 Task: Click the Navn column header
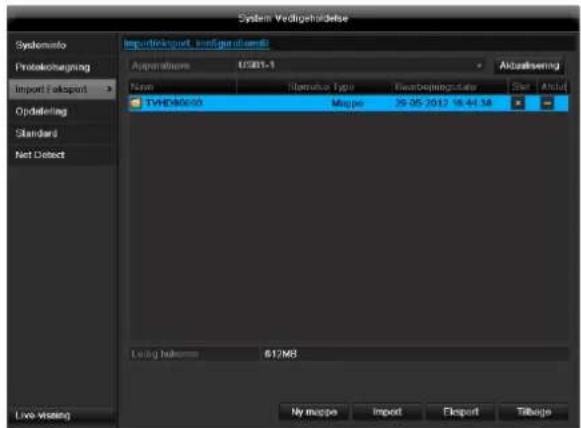pyautogui.click(x=142, y=87)
